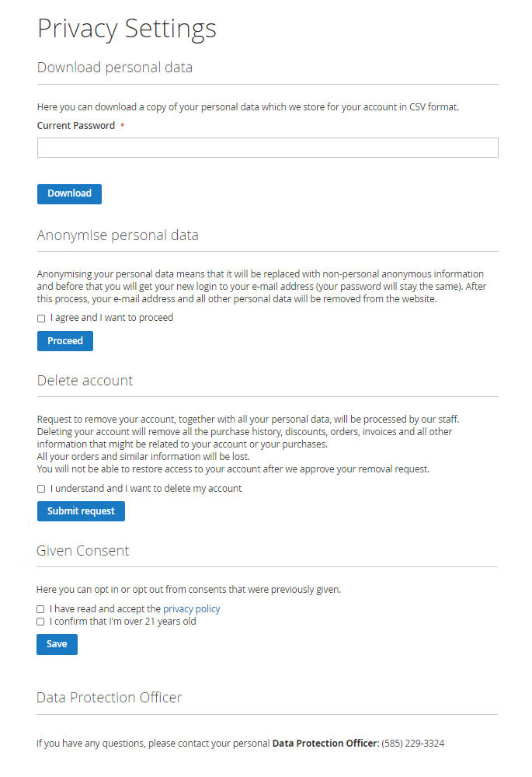Click the 'Data Protection Officer' section heading

point(109,698)
